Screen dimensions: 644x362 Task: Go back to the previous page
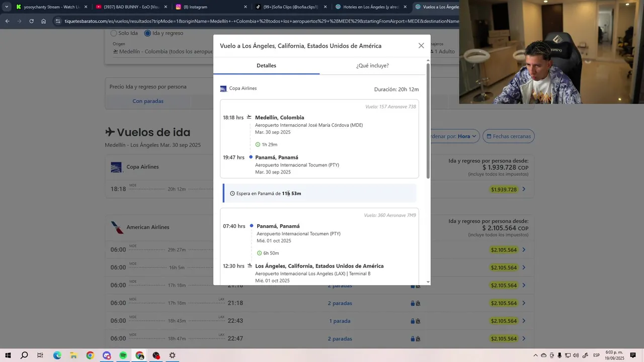point(7,21)
